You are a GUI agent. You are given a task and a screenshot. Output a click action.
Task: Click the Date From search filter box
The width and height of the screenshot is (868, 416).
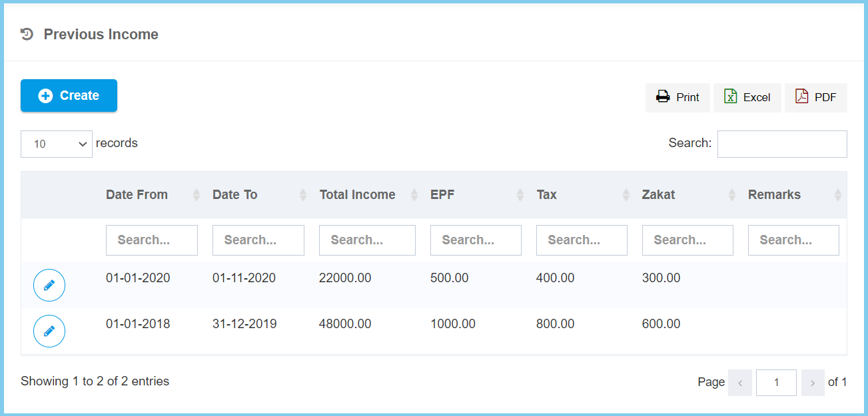pyautogui.click(x=151, y=240)
